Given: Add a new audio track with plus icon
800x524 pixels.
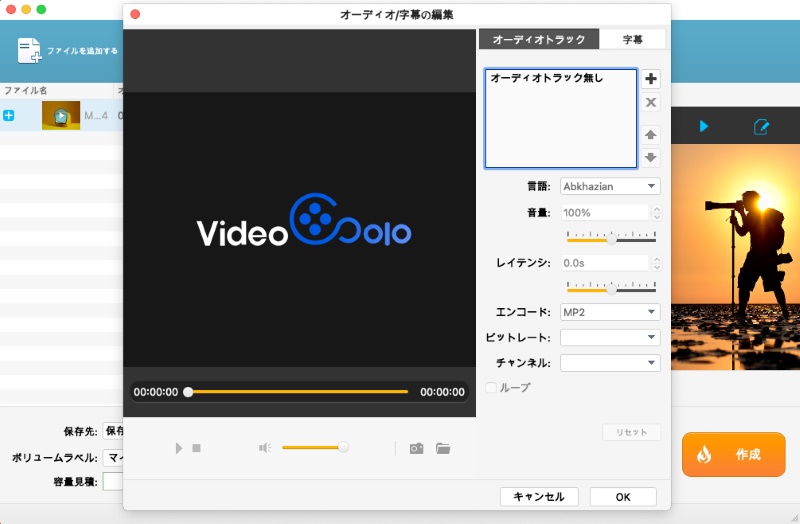Looking at the screenshot, I should (x=651, y=79).
